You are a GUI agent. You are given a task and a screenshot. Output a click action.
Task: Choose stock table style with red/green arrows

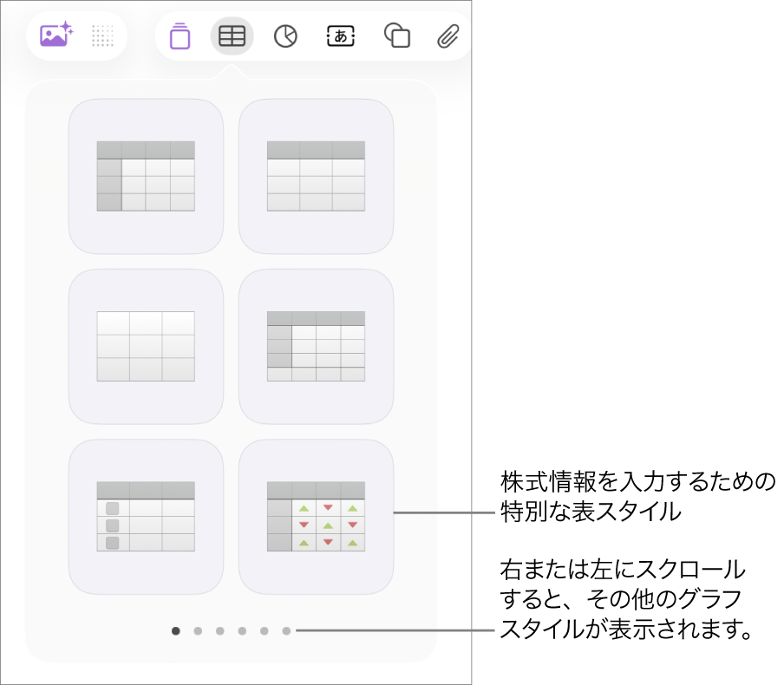pos(316,517)
